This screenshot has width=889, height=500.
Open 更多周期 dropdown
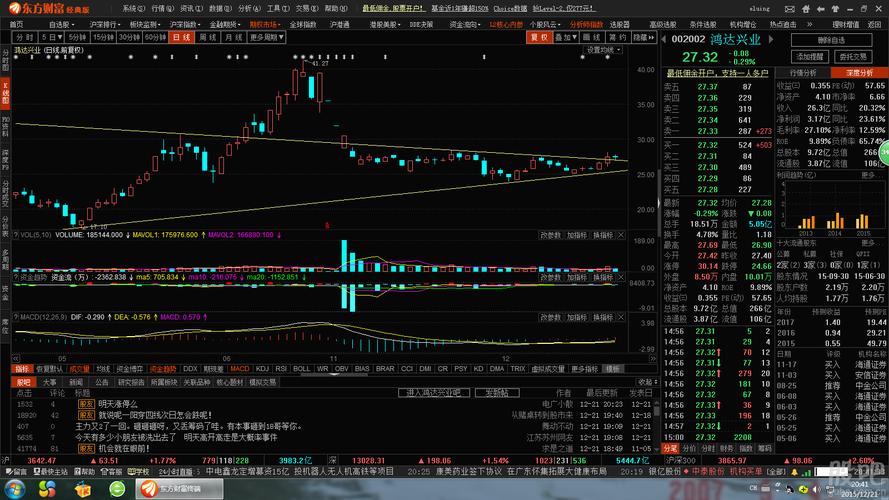pyautogui.click(x=266, y=37)
